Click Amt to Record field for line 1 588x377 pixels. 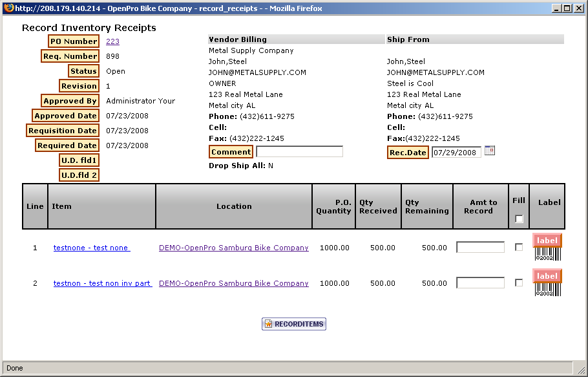point(480,247)
